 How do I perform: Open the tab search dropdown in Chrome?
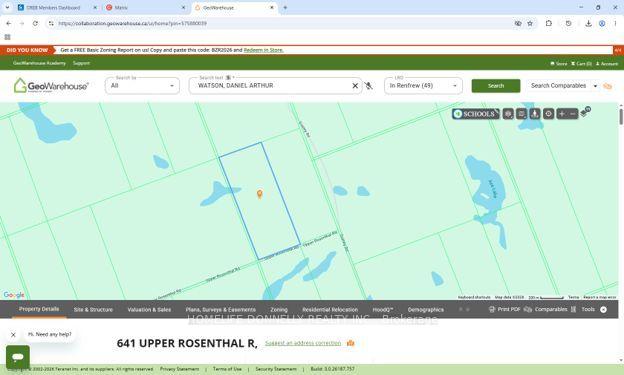(7, 7)
